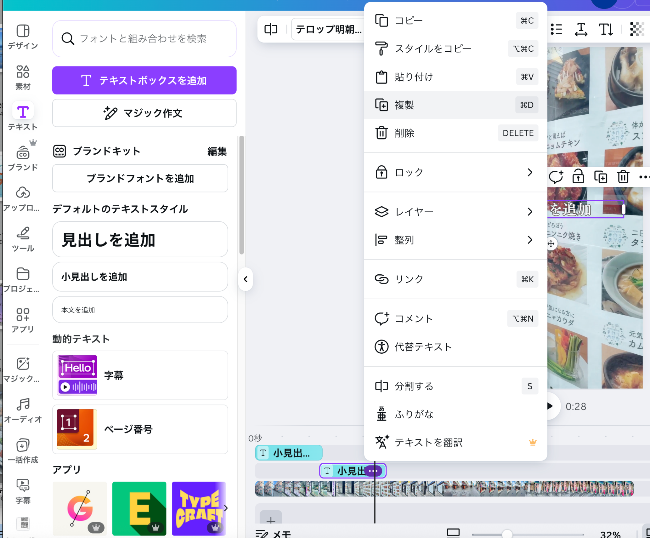Open the アップロード sidebar panel
The height and width of the screenshot is (538, 650).
22,198
